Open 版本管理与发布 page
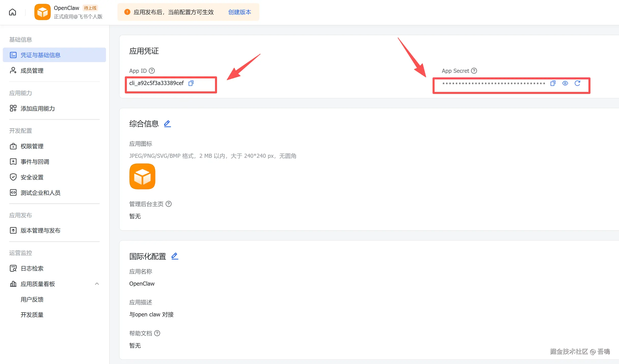Image resolution: width=619 pixels, height=364 pixels. coord(40,230)
